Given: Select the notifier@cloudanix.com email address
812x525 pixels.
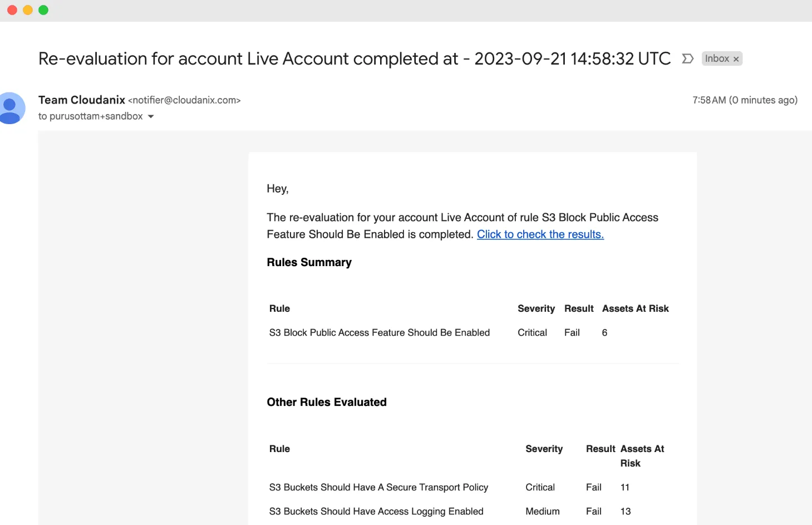Looking at the screenshot, I should (184, 100).
